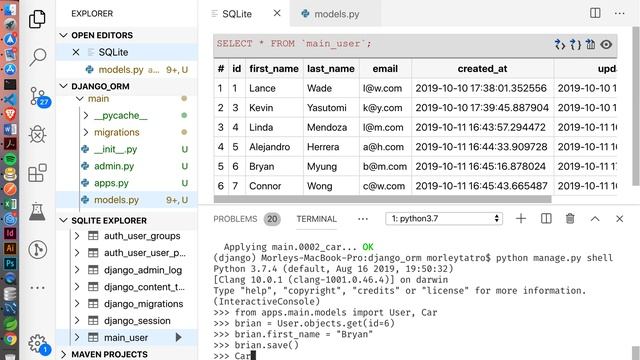Image resolution: width=640 pixels, height=360 pixels.
Task: Switch to the Problems panel tab
Action: (235, 219)
